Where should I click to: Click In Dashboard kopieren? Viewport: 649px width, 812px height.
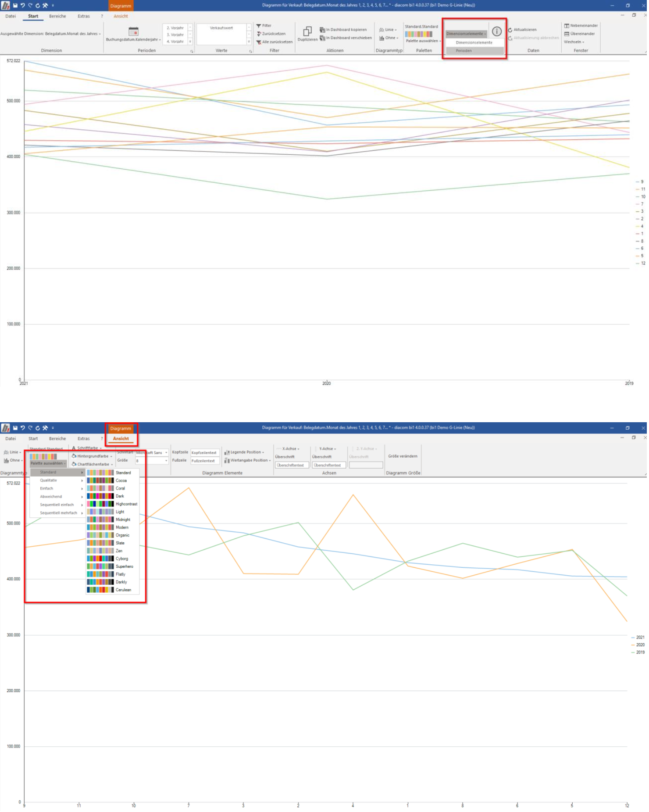(x=343, y=30)
